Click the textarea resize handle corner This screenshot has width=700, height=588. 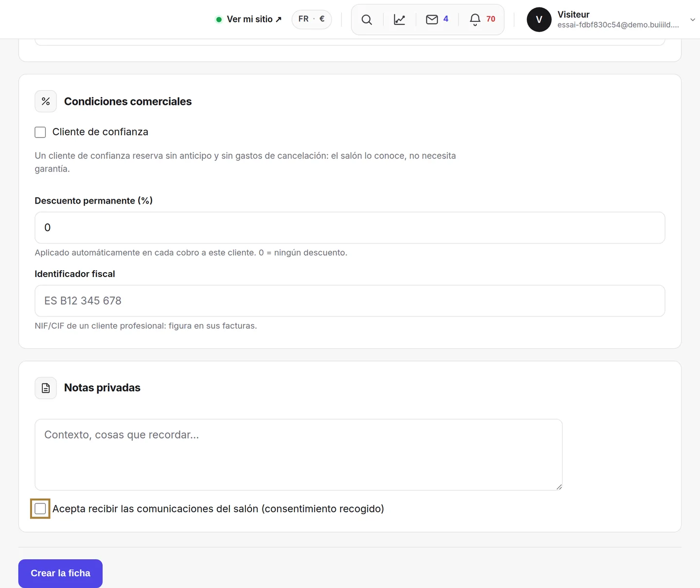[x=559, y=487]
